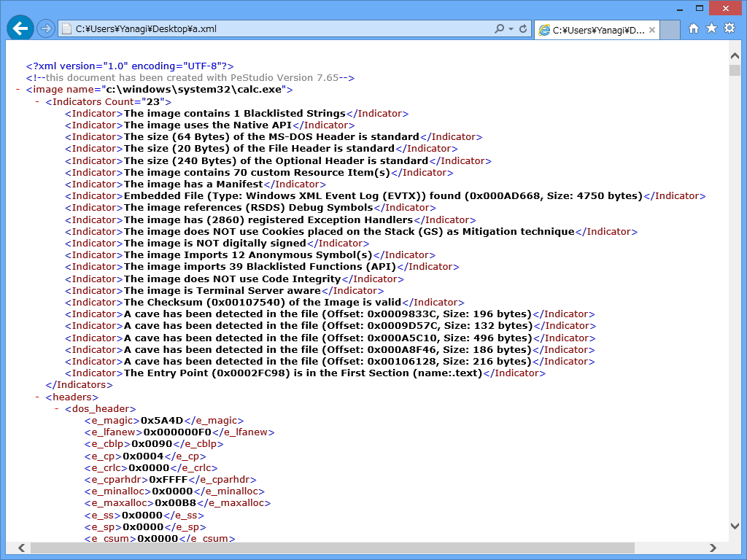Open Favorites star icon
Image resolution: width=747 pixels, height=560 pixels.
point(711,28)
